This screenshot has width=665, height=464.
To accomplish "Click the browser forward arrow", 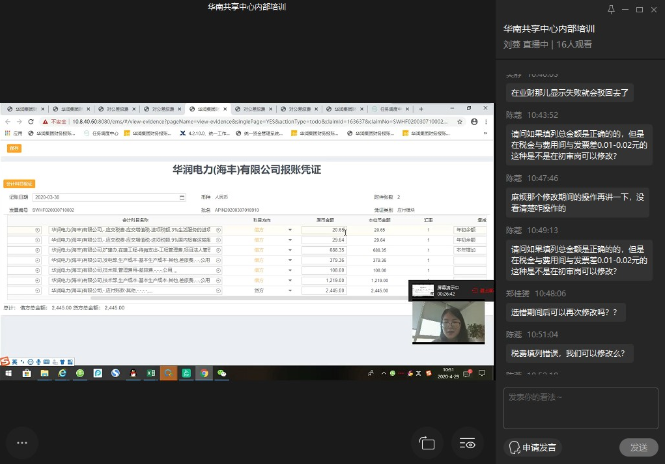I will coord(19,122).
